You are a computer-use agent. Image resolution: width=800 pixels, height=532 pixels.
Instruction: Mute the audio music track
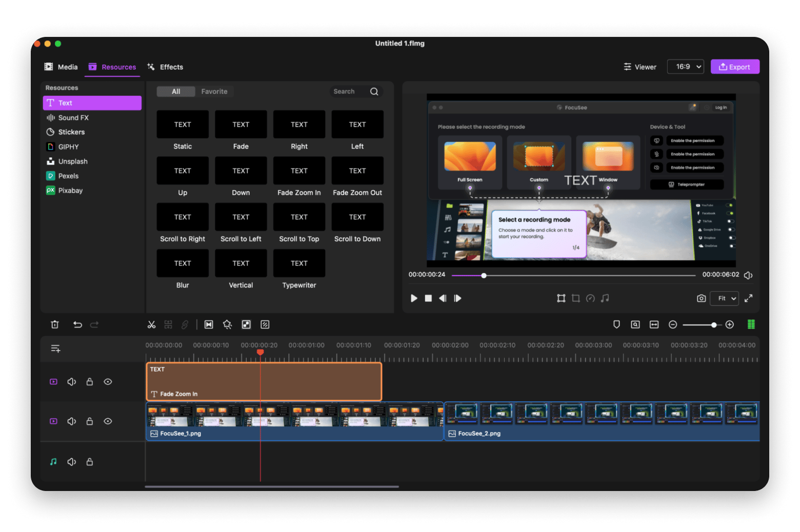(72, 462)
